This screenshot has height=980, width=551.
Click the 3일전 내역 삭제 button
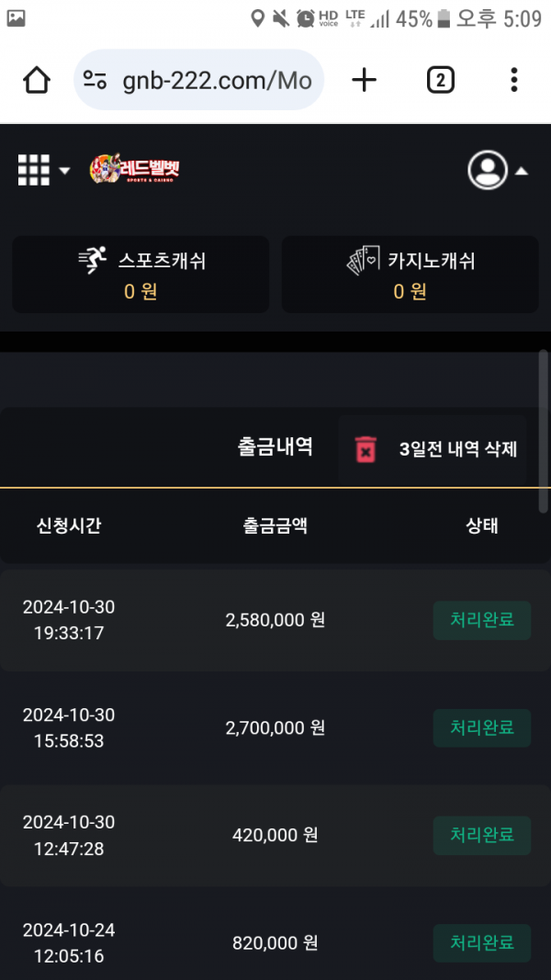pyautogui.click(x=457, y=449)
